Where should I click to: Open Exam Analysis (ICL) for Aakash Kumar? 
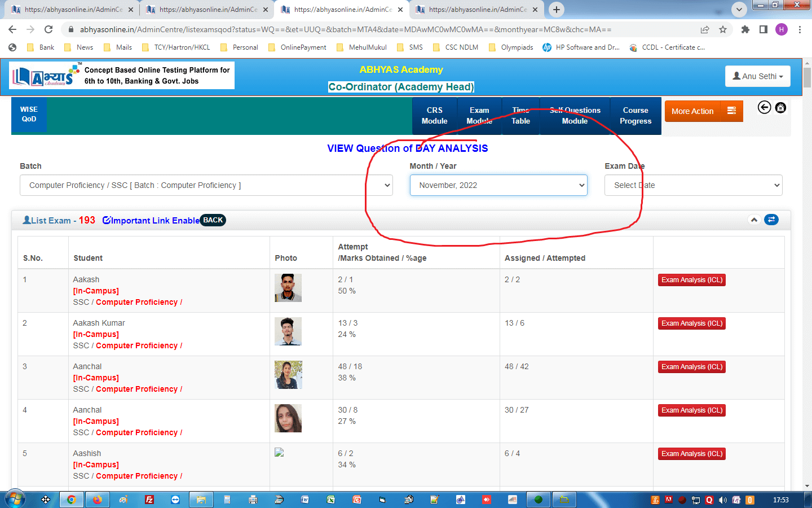tap(691, 323)
